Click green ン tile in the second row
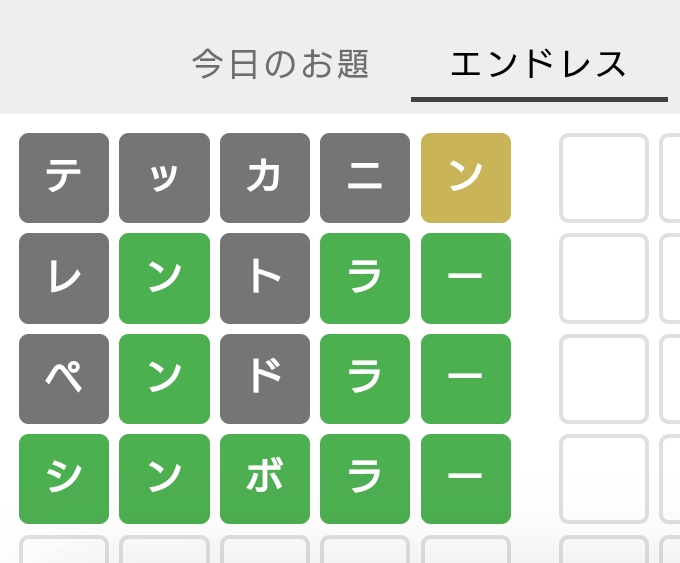This screenshot has height=563, width=680. pyautogui.click(x=164, y=278)
